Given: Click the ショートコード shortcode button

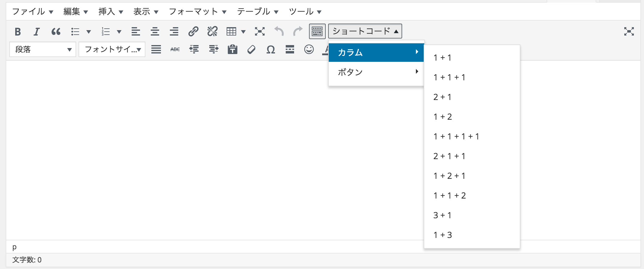Looking at the screenshot, I should (365, 31).
